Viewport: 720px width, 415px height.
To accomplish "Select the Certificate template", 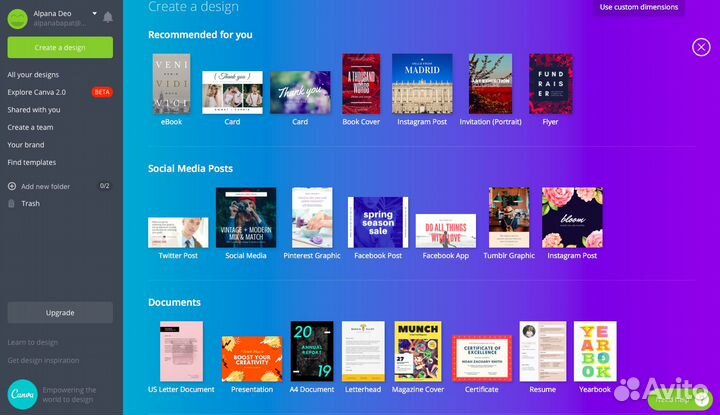I will [x=482, y=359].
